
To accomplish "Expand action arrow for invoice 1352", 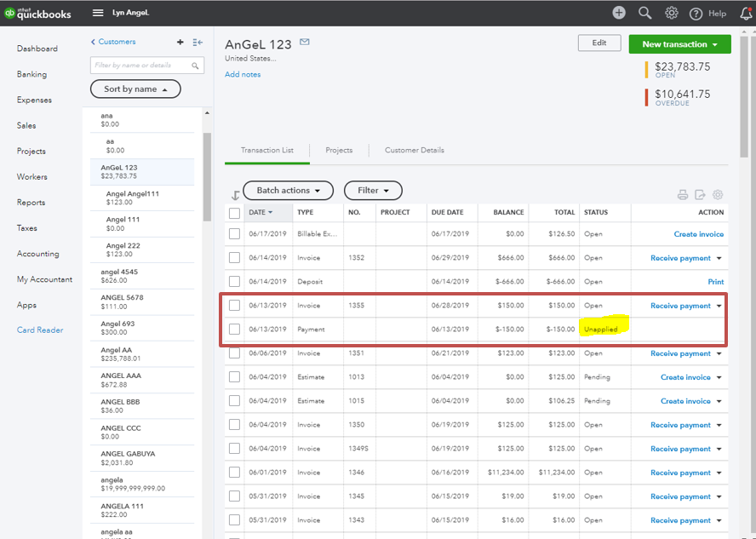I will [x=719, y=258].
